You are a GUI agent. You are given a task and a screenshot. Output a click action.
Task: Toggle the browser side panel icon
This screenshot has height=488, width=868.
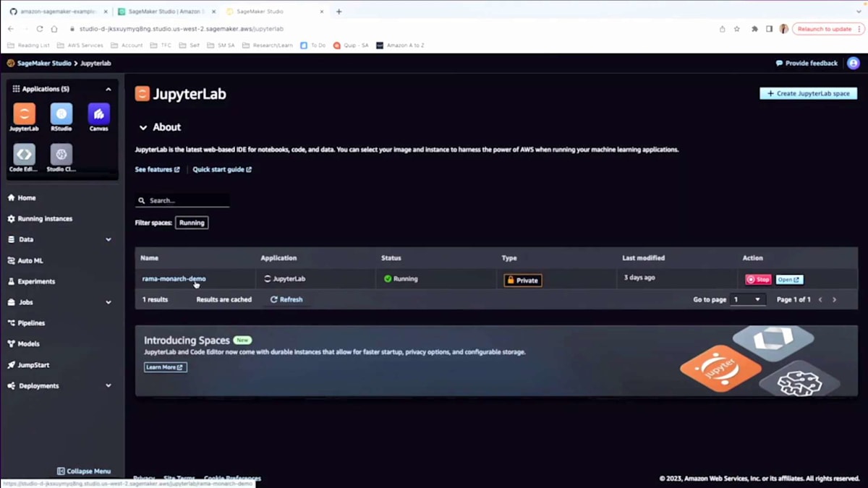click(769, 29)
